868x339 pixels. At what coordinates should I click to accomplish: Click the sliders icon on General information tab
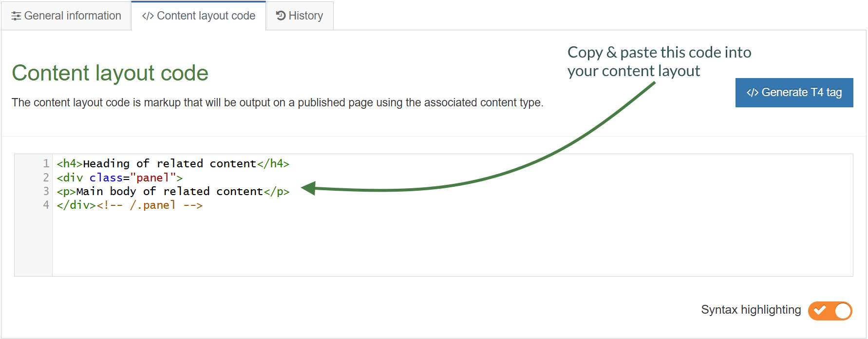click(16, 16)
